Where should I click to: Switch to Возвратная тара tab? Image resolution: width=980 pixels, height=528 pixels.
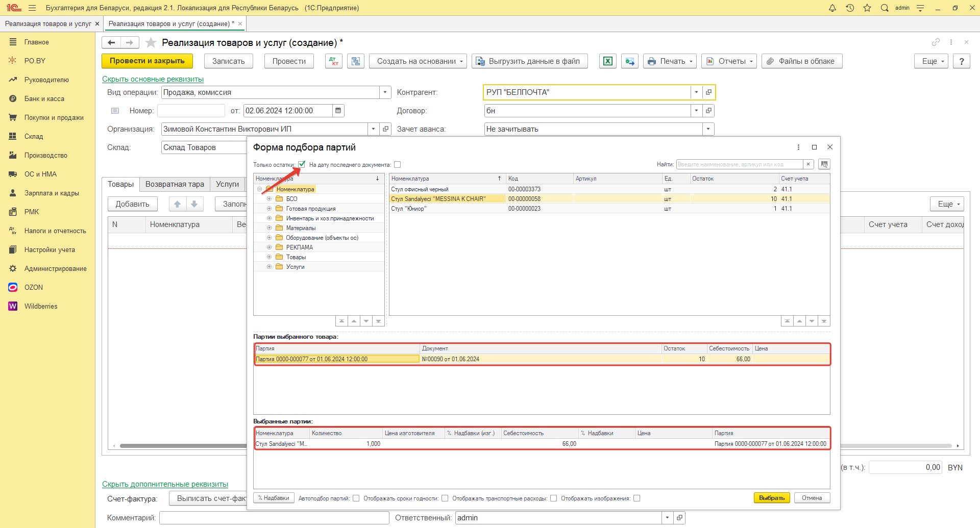click(175, 184)
